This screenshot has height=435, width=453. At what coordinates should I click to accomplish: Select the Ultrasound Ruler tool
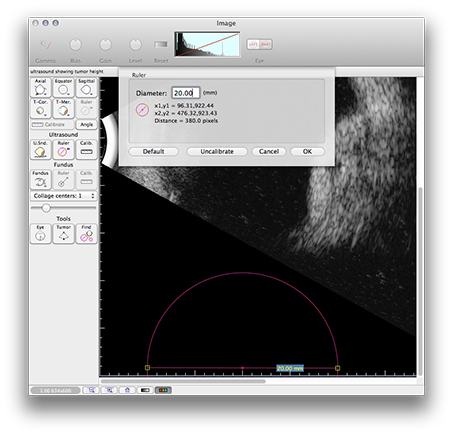click(63, 150)
